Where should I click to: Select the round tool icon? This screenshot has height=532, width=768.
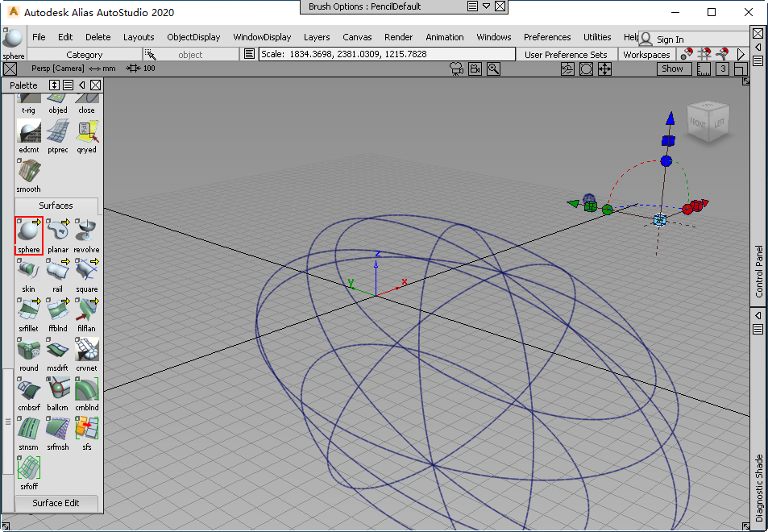(29, 351)
